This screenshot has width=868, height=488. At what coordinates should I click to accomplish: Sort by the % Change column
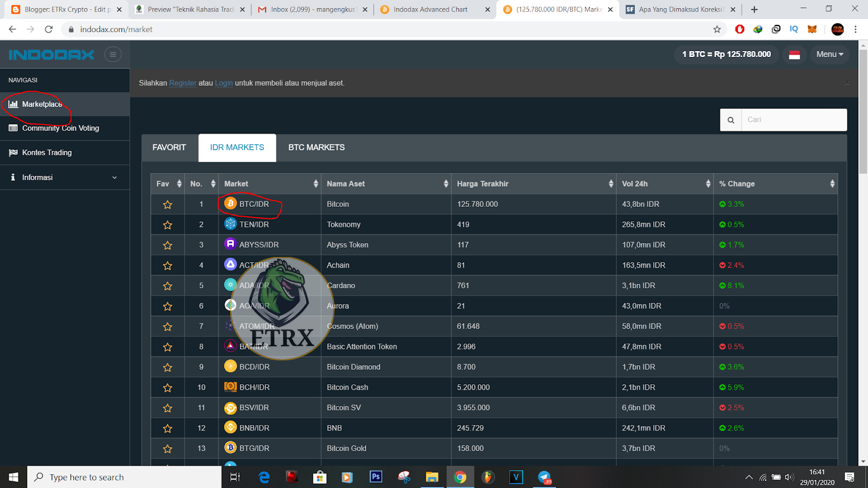(x=775, y=184)
